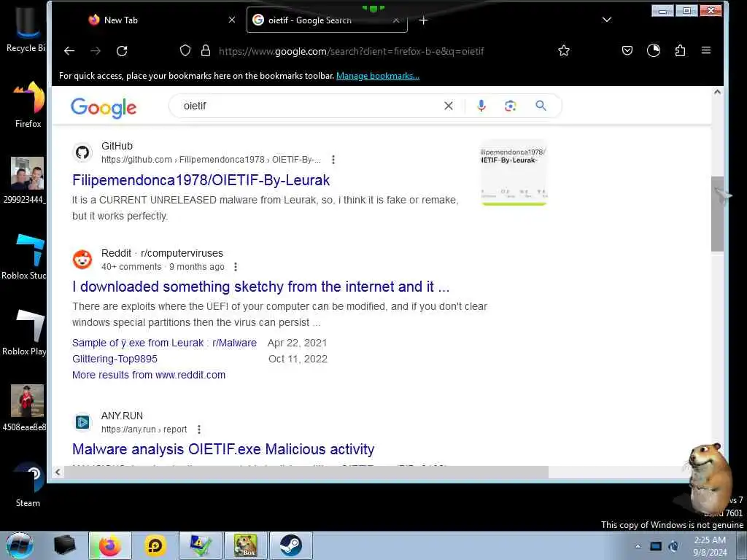Viewport: 747px width, 560px height.
Task: Start voice search with the microphone
Action: click(x=481, y=106)
